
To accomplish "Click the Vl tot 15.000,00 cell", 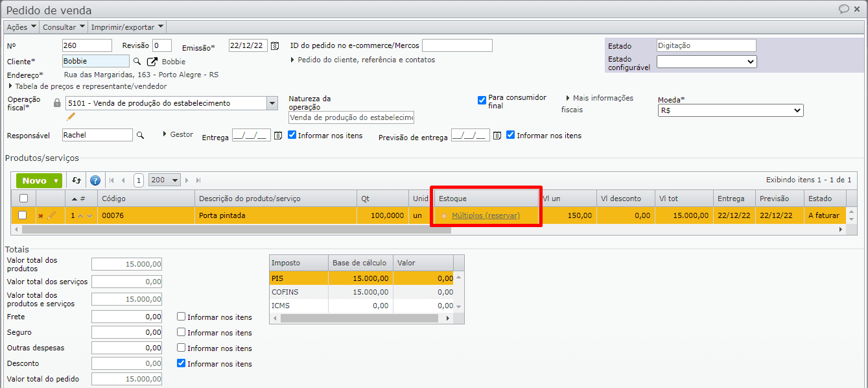I will point(684,215).
